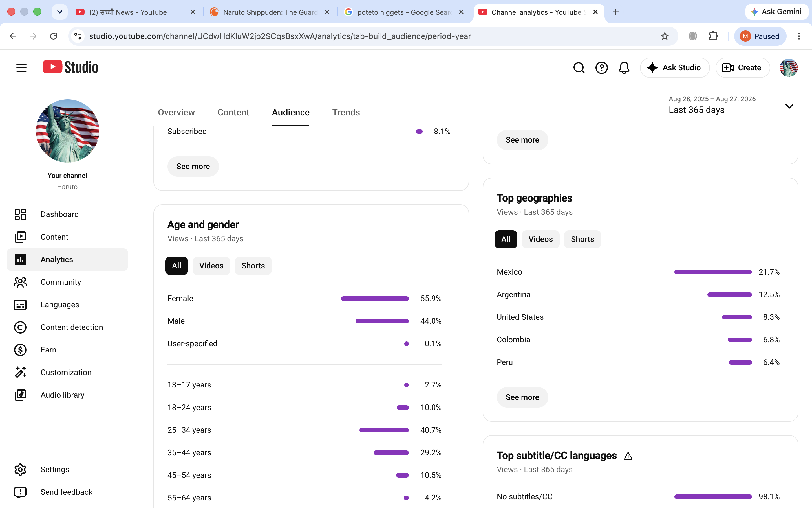This screenshot has height=508, width=812.
Task: Click See more in Top geographies
Action: click(x=522, y=397)
